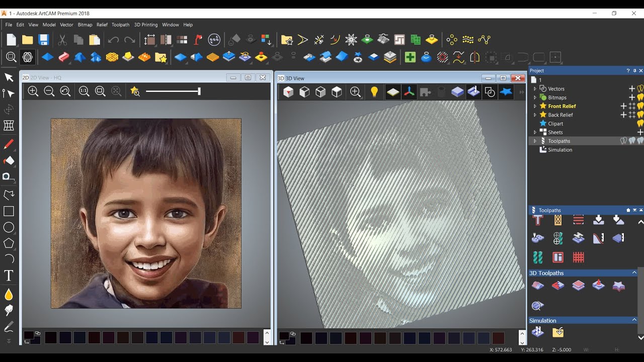
Task: Choose the Create Polygon tool
Action: (x=9, y=243)
